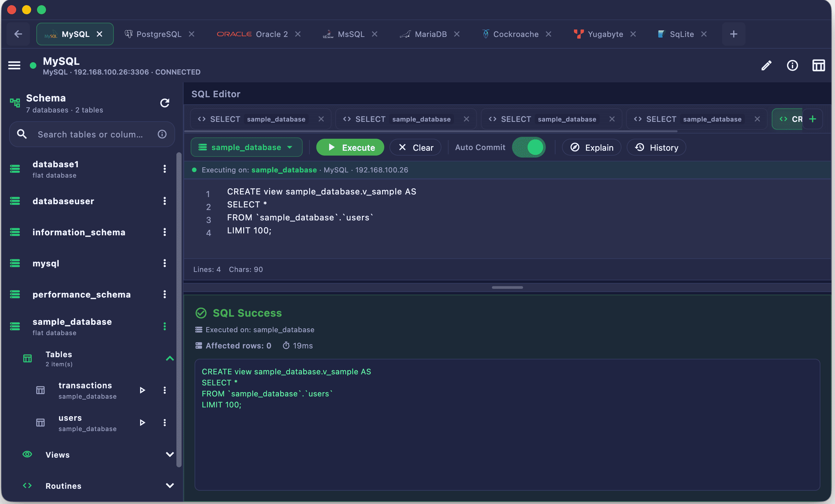
Task: Click 'Chars: 90' status text
Action: tap(246, 269)
